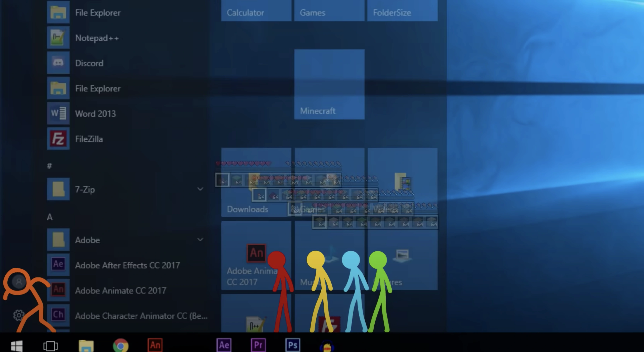
Task: Select Adobe Character Animator CC entry
Action: pos(141,316)
